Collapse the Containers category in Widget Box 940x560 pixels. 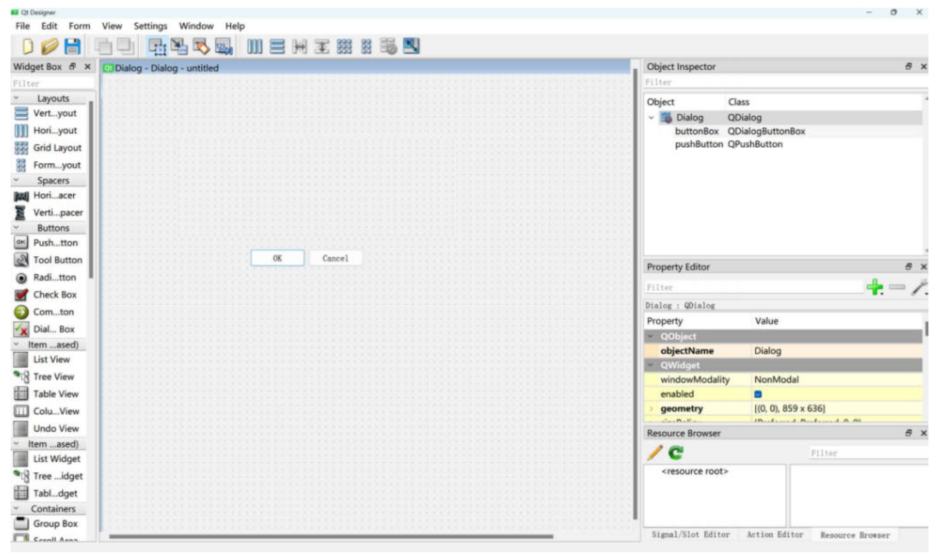point(16,509)
